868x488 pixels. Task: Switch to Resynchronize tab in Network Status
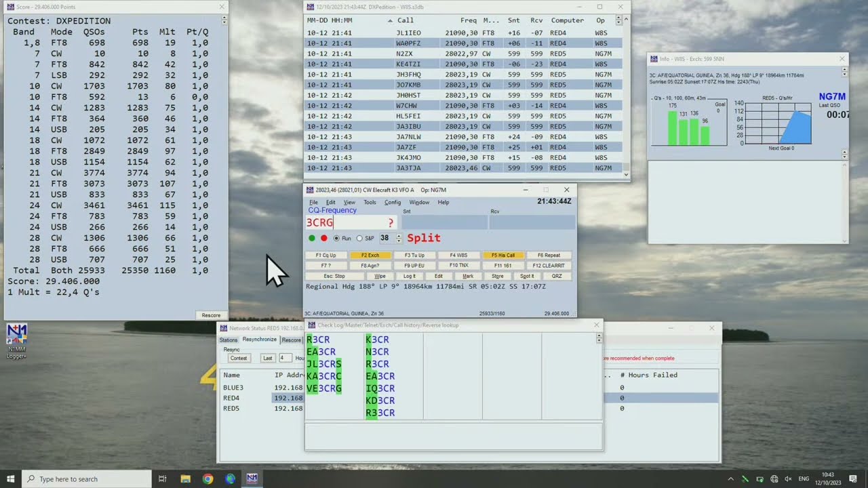[x=260, y=340]
